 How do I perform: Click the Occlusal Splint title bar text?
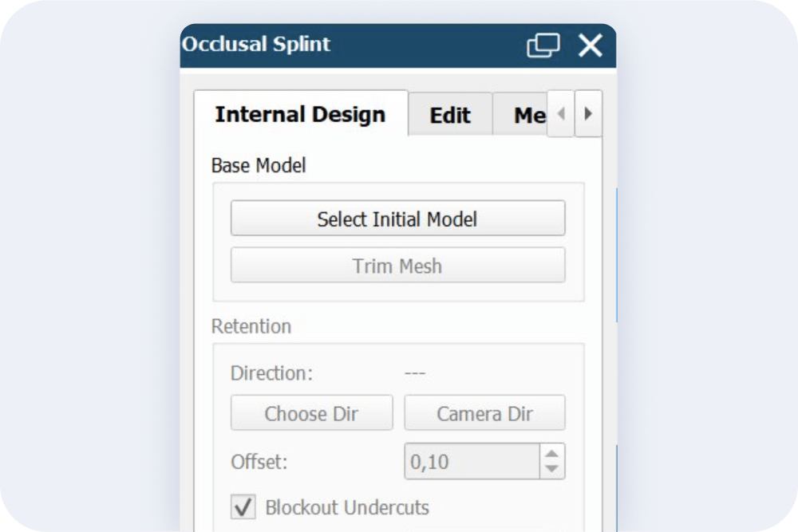pyautogui.click(x=256, y=44)
